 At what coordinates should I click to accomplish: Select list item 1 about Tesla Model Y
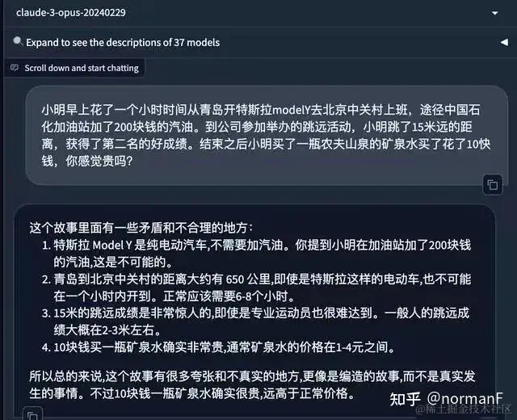[257, 254]
